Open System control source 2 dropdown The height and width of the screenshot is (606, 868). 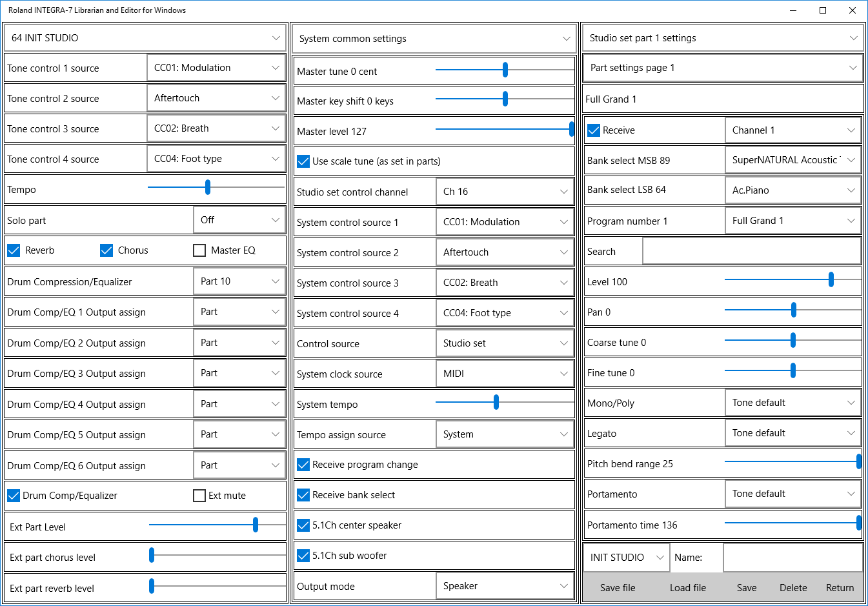pos(505,252)
